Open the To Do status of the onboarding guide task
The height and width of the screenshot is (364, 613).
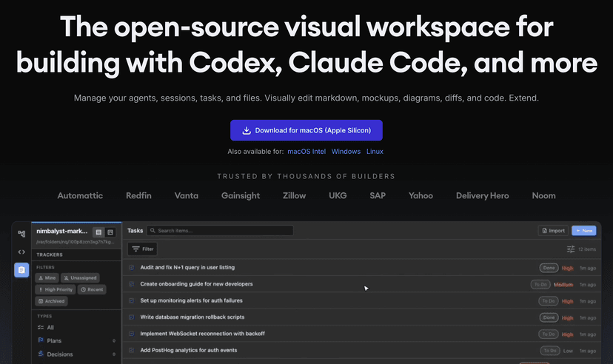pyautogui.click(x=540, y=285)
